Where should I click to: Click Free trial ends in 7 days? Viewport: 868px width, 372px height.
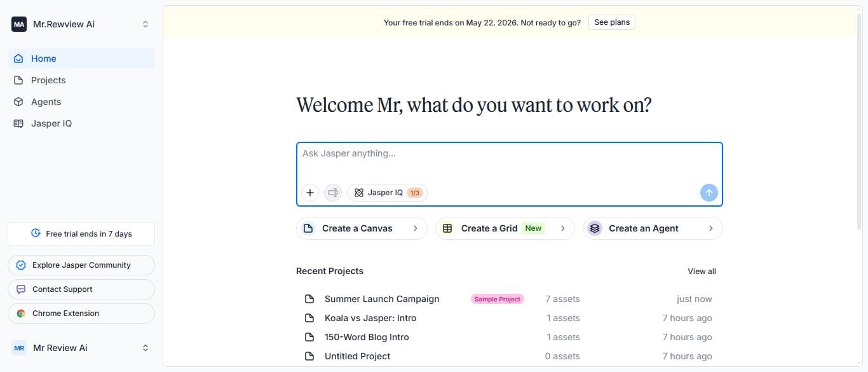click(x=81, y=234)
